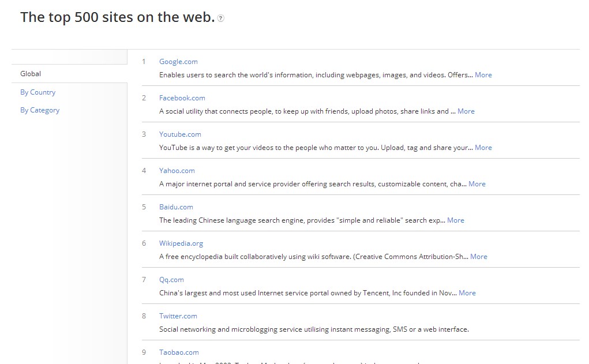
Task: Click rank number 3 beside Youtube.com
Action: click(144, 134)
